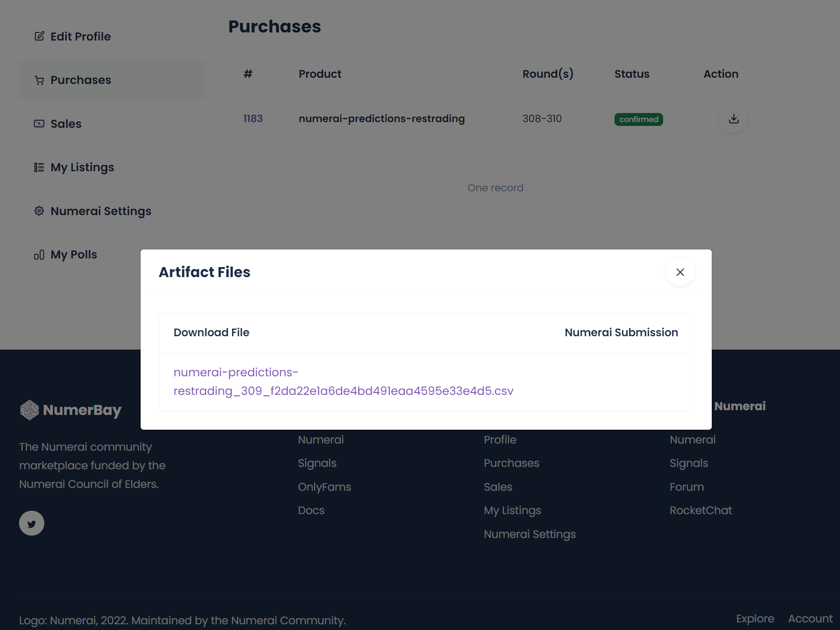This screenshot has width=840, height=630.
Task: Click Explore at the footer bottom
Action: click(755, 619)
